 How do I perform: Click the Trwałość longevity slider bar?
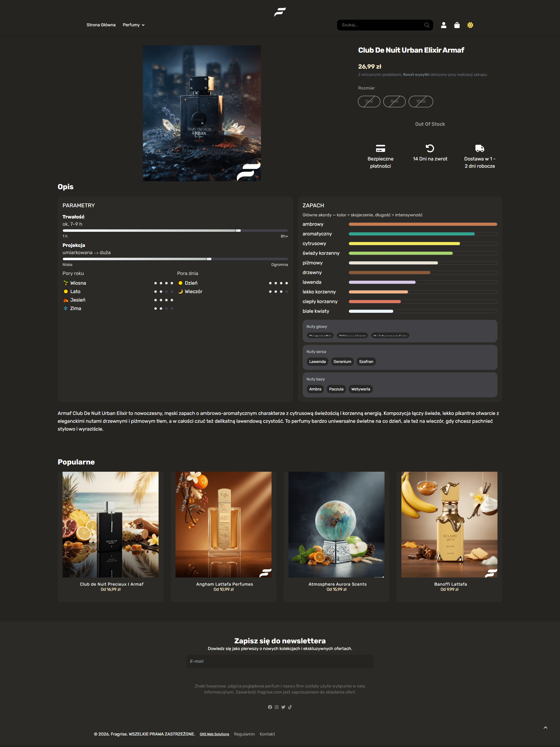pyautogui.click(x=175, y=231)
